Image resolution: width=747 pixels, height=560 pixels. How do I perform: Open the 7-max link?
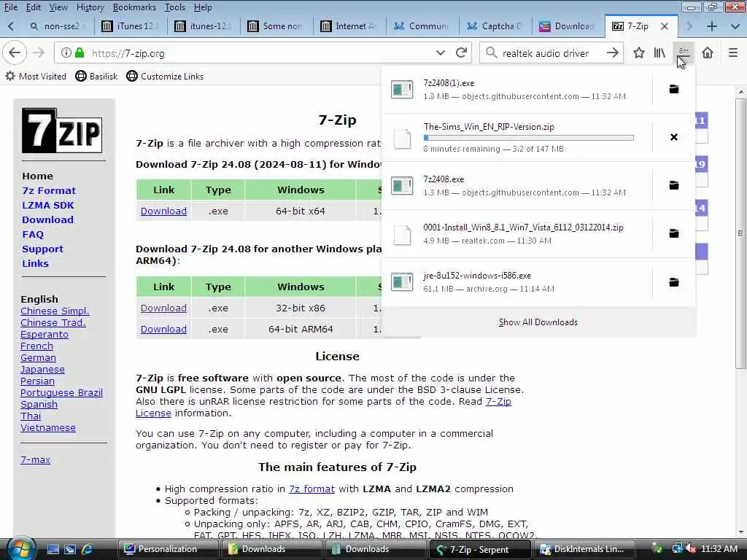click(x=35, y=460)
